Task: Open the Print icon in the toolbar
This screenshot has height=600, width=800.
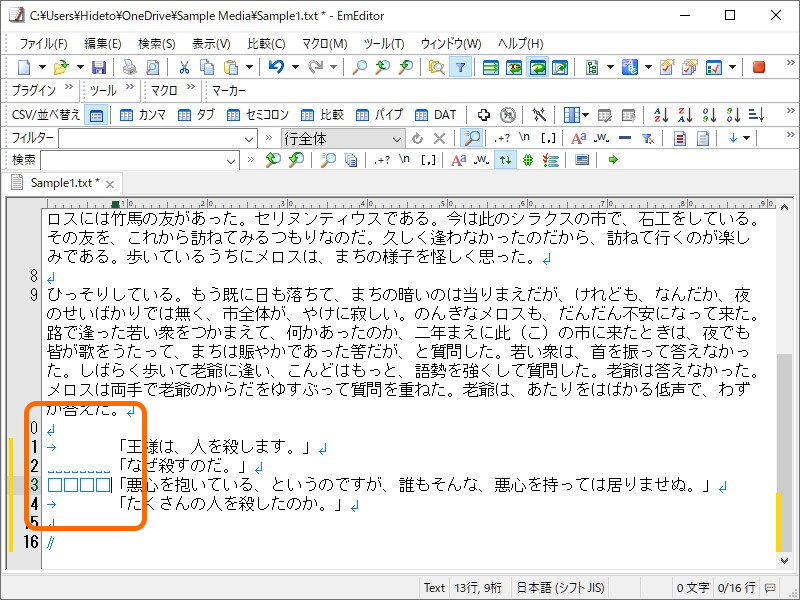Action: coord(127,67)
